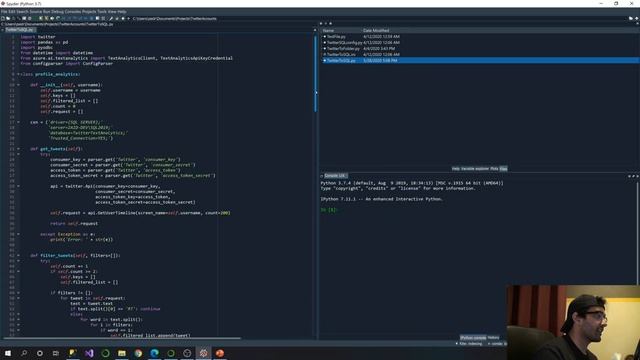Collapse the def get_tweets fold arrow
The width and height of the screenshot is (640, 360).
point(18,149)
